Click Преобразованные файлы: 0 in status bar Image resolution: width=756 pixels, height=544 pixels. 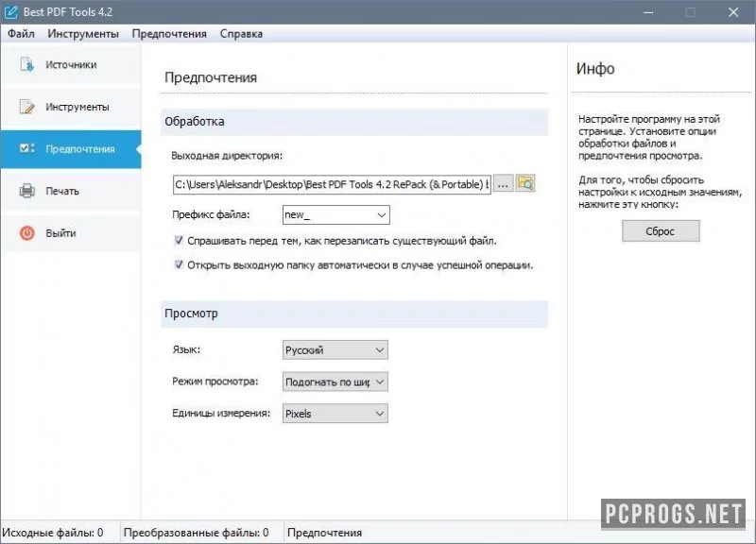tap(196, 533)
